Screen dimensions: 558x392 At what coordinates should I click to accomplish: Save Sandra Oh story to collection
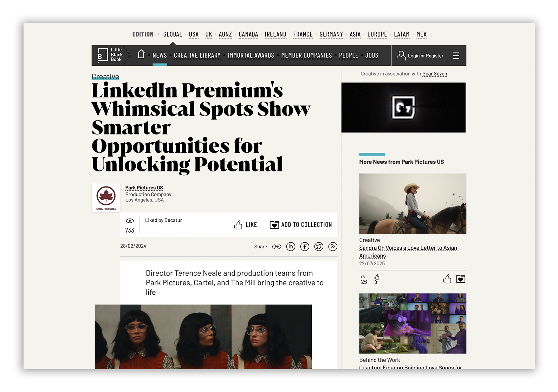tap(461, 279)
